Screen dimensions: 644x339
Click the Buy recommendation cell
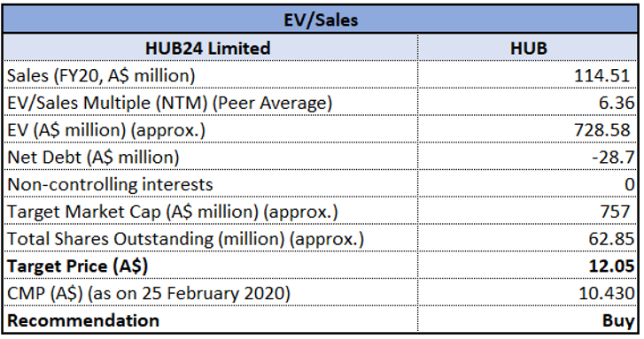pos(528,320)
